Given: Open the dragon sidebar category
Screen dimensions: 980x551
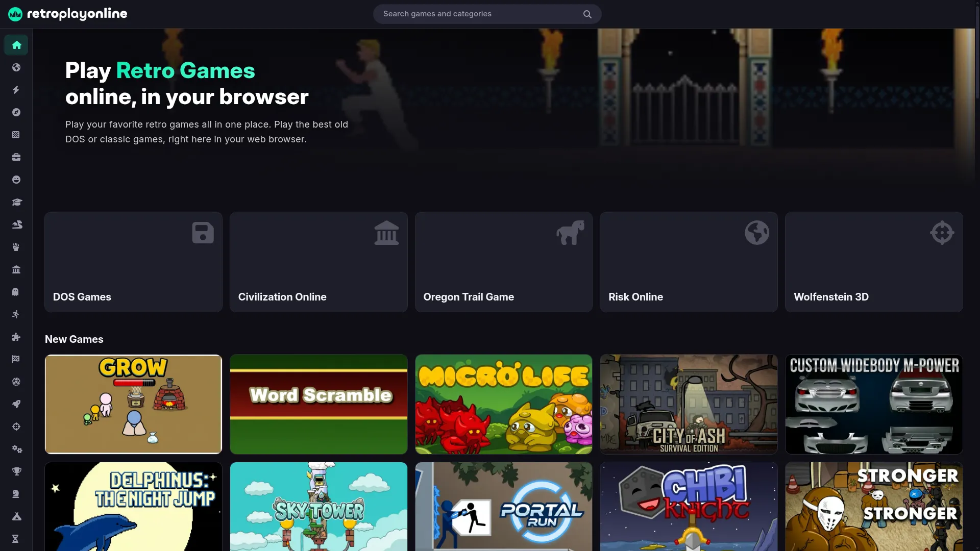Looking at the screenshot, I should pyautogui.click(x=16, y=224).
